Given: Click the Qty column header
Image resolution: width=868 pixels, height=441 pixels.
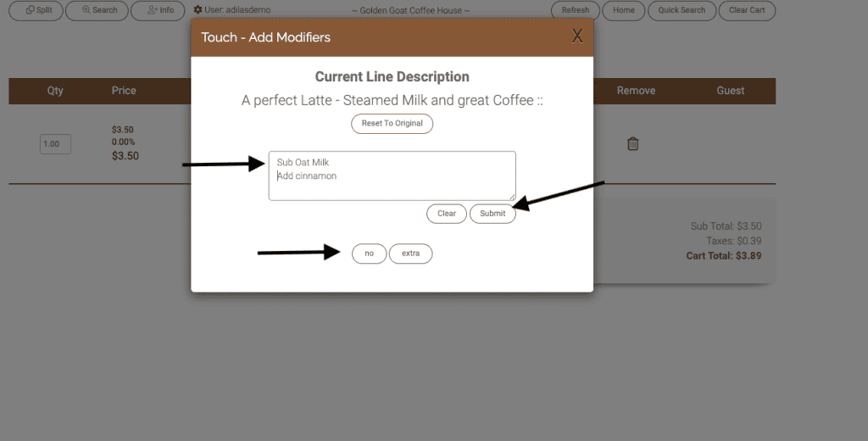Looking at the screenshot, I should 55,91.
